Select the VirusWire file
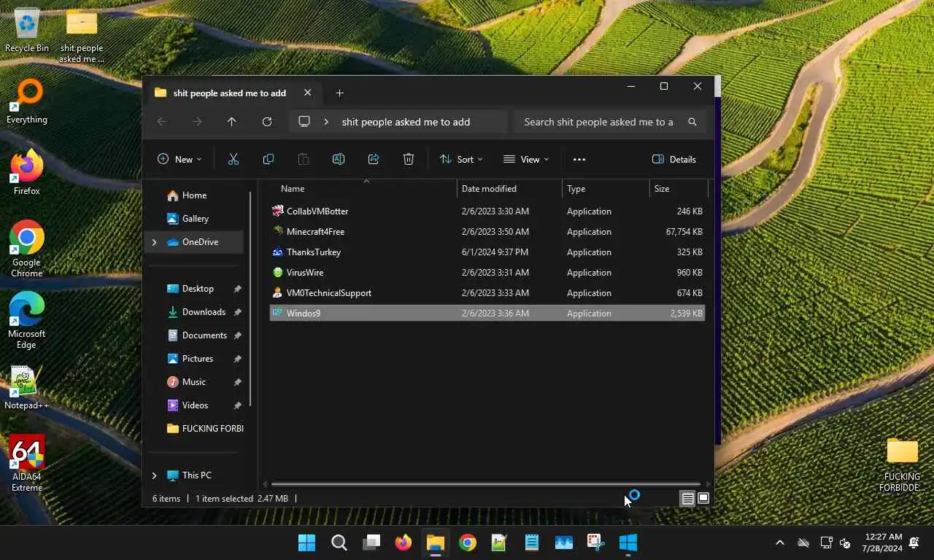 tap(487, 273)
